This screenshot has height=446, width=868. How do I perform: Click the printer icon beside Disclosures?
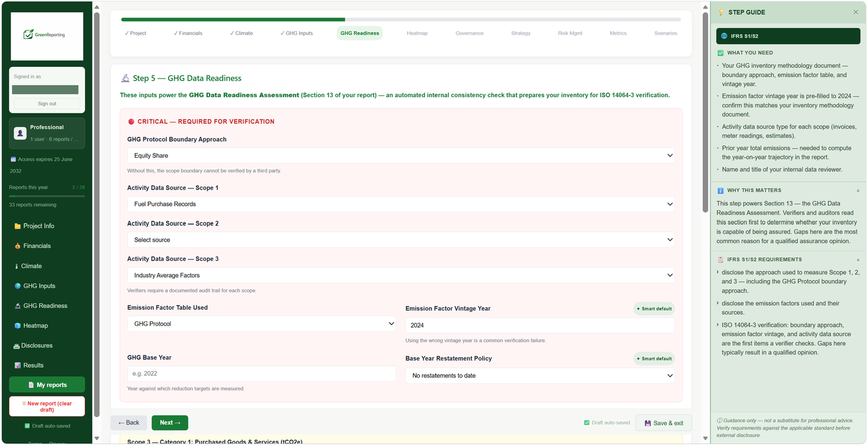[16, 346]
